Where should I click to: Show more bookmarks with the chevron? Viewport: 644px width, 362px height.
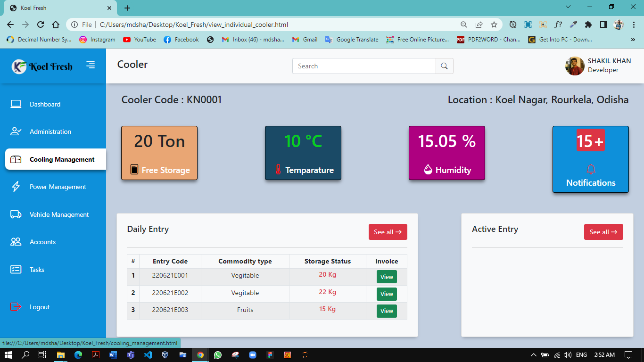[x=633, y=40]
